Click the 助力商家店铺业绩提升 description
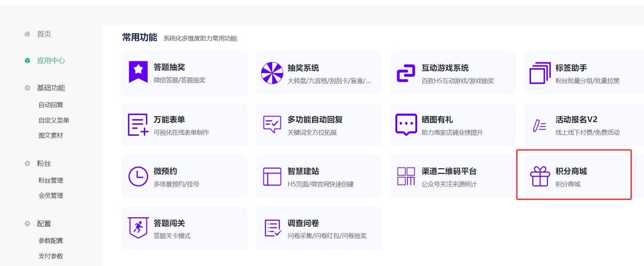This screenshot has width=644, height=266. point(452,132)
